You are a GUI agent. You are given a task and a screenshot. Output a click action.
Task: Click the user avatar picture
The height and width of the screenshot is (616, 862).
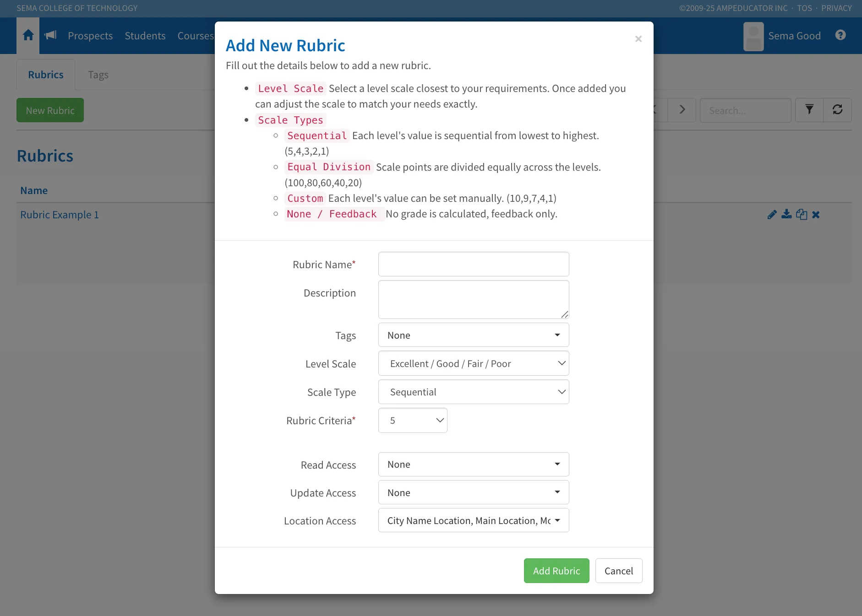[x=753, y=36]
